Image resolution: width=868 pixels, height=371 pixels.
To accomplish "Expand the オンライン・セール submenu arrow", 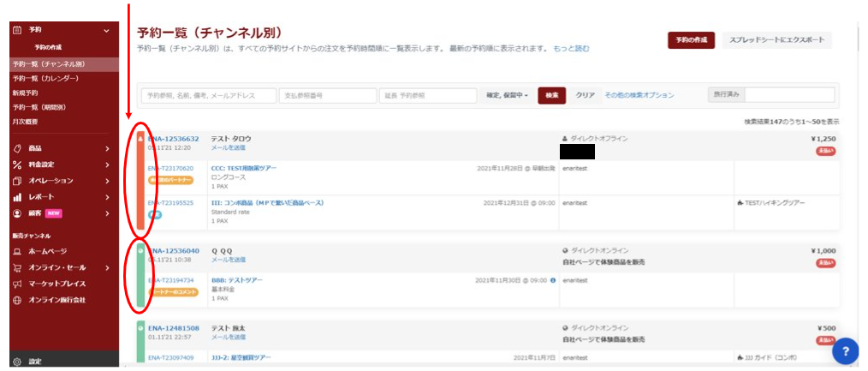I will tap(107, 267).
